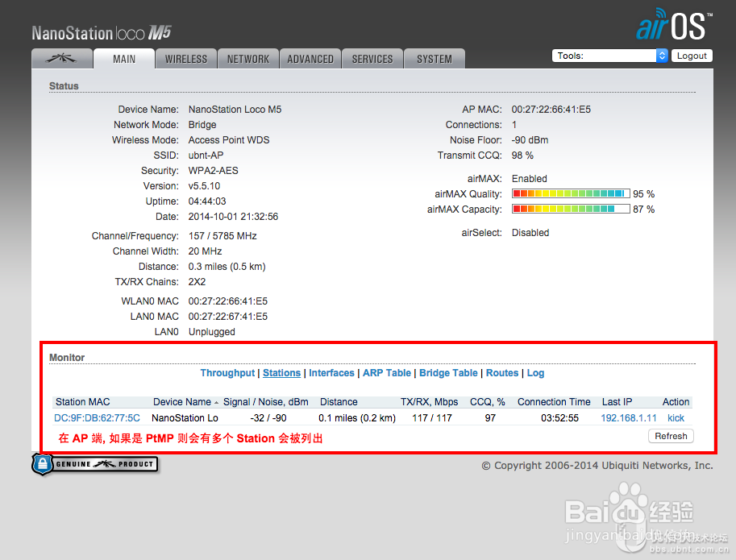This screenshot has width=736, height=560.
Task: Open the SYSTEM tab
Action: [434, 58]
